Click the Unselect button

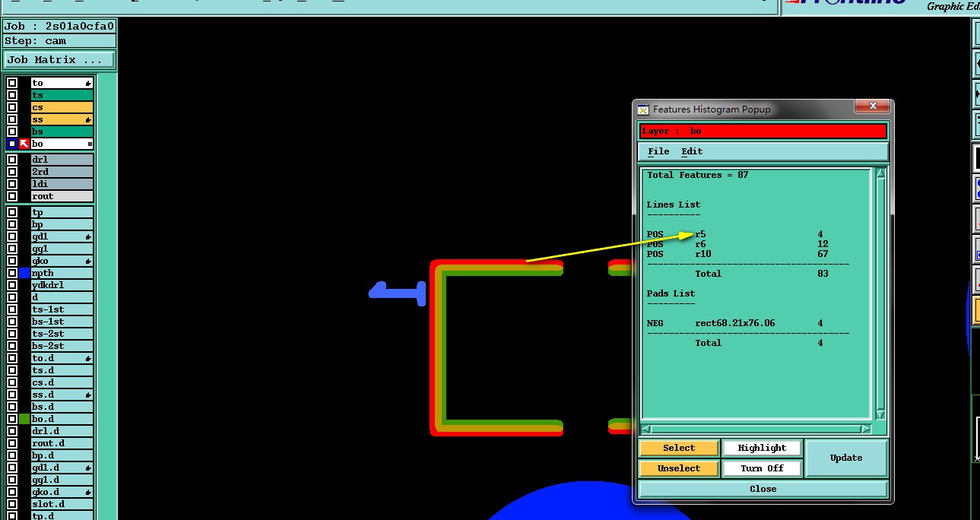click(x=679, y=468)
